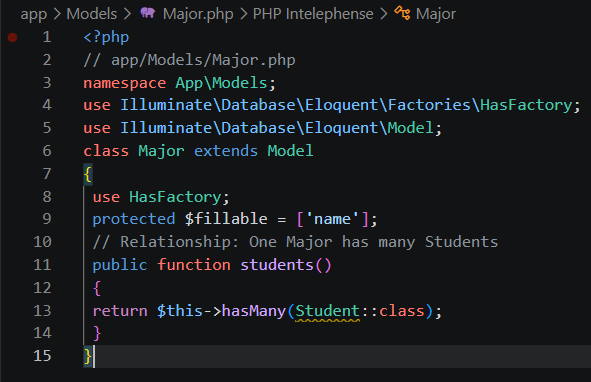Collapse the class body fold arrow on line 7
The width and height of the screenshot is (591, 382).
coord(69,174)
